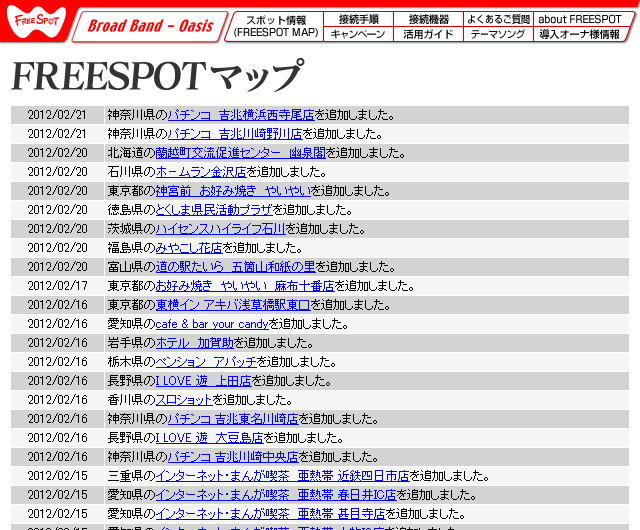Open I LOVE 遊 上田店 link
The image size is (640, 530).
click(203, 381)
